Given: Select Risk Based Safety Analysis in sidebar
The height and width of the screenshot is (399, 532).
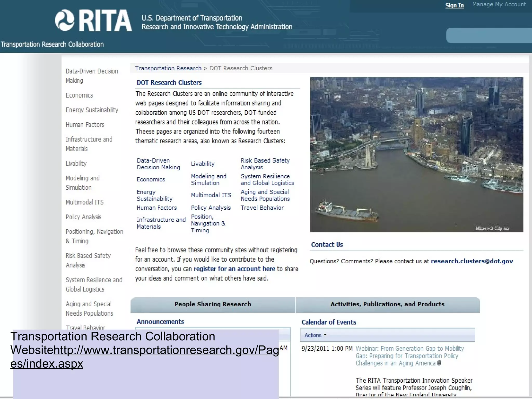Looking at the screenshot, I should tap(88, 260).
